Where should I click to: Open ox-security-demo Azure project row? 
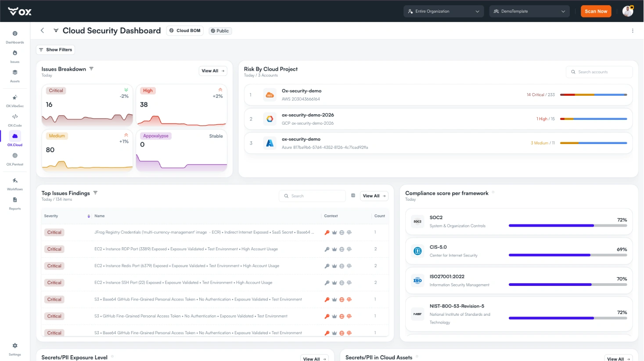(x=438, y=143)
